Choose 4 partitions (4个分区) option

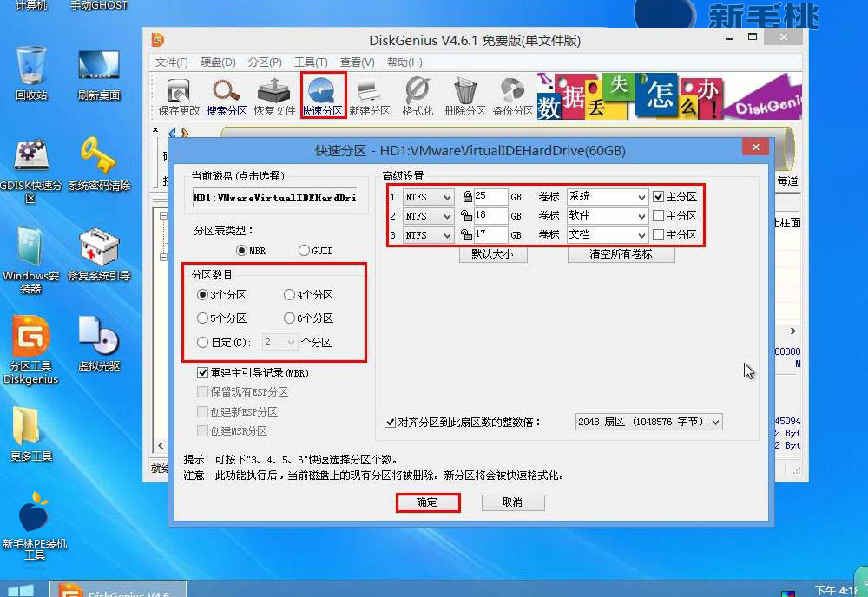pyautogui.click(x=289, y=295)
